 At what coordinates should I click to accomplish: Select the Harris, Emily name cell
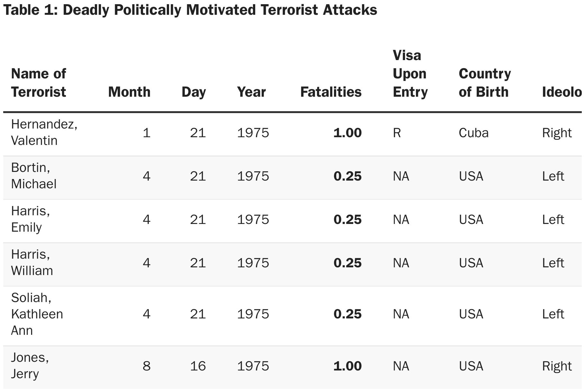[31, 219]
